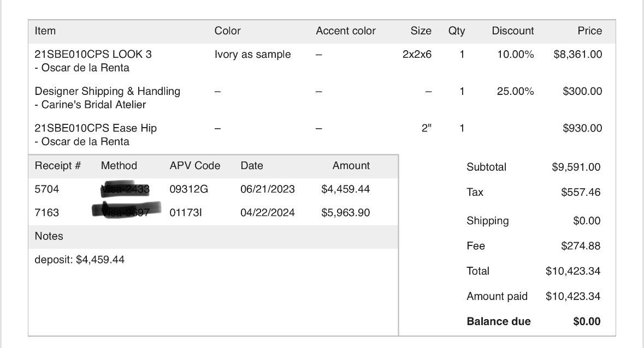This screenshot has width=644, height=348.
Task: Select the date 04/22/2024
Action: coord(268,212)
